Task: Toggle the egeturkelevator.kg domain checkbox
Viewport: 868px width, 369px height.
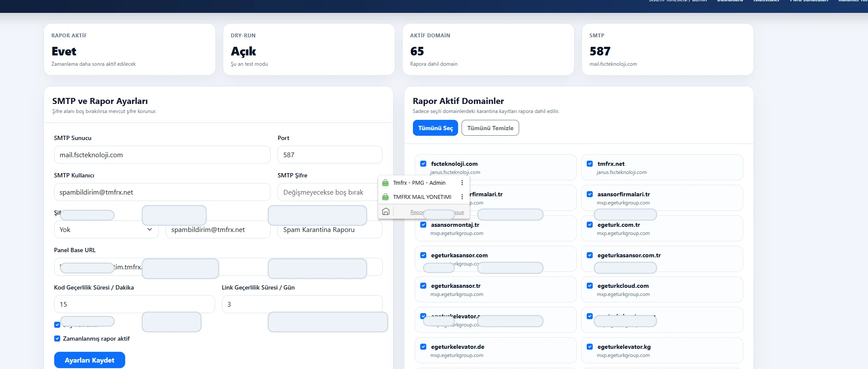Action: coord(590,347)
